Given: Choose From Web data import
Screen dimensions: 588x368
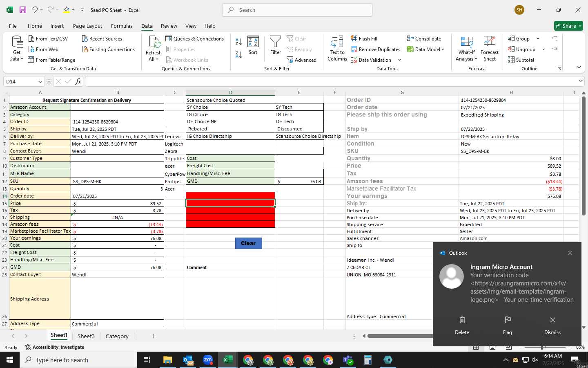Looking at the screenshot, I should 43,49.
